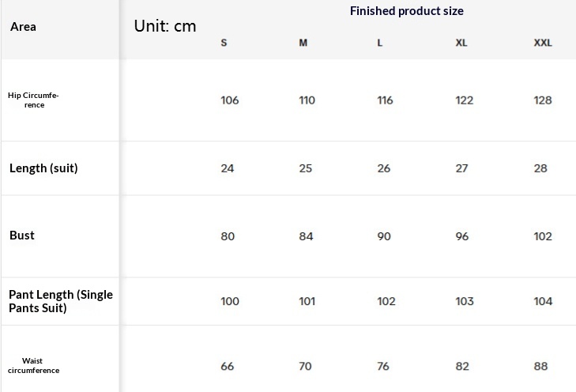The image size is (576, 392).
Task: Click the Hip Circumference row label
Action: pyautogui.click(x=33, y=100)
